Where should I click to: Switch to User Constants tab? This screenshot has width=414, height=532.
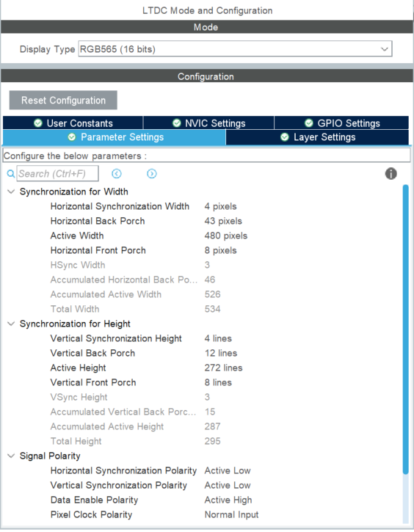(73, 123)
